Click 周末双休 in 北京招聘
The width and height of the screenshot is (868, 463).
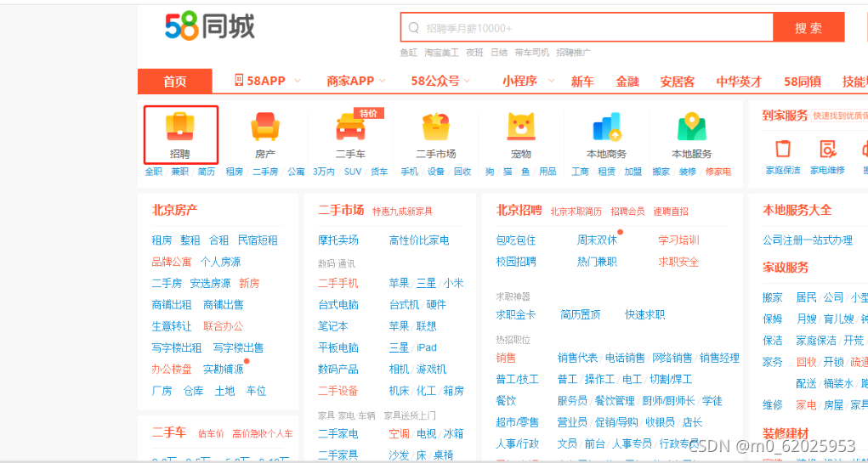pyautogui.click(x=597, y=240)
